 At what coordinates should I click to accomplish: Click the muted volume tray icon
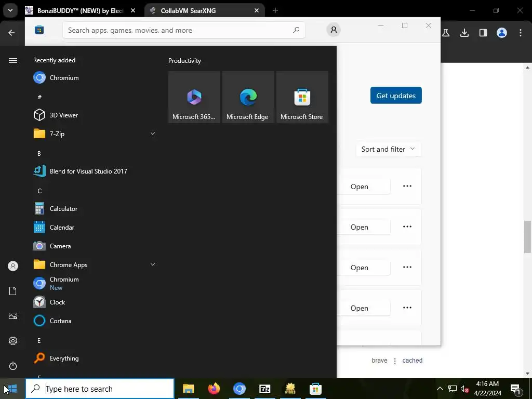[x=464, y=389]
